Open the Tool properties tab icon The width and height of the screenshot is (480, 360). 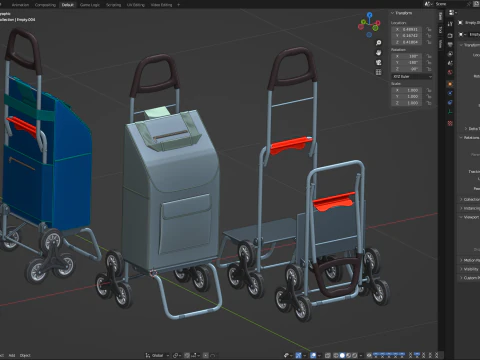450,24
